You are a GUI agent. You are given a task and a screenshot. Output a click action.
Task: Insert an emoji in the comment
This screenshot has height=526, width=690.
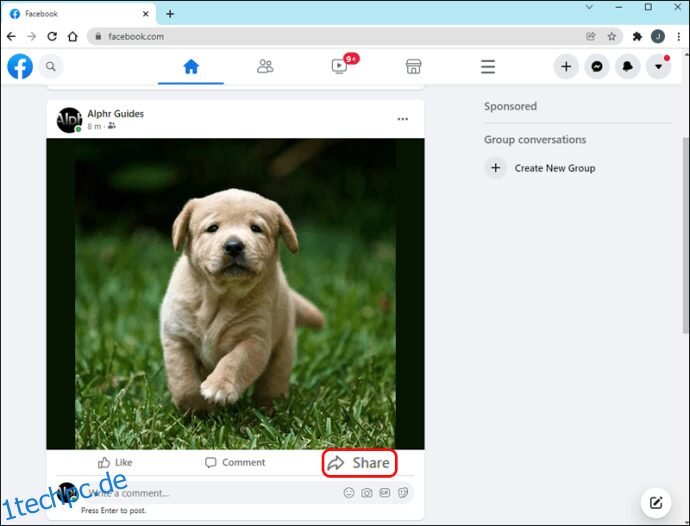coord(349,493)
